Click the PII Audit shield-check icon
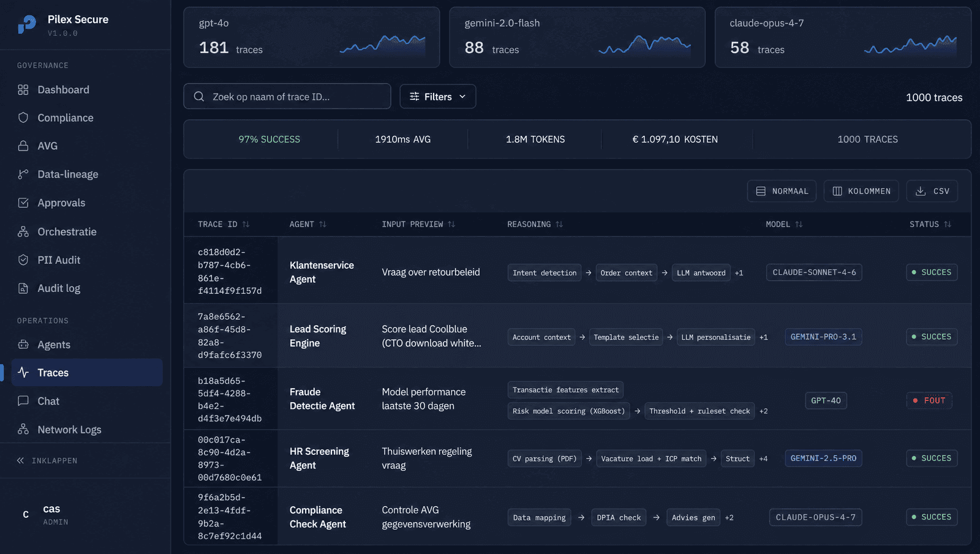The image size is (980, 554). 23,260
